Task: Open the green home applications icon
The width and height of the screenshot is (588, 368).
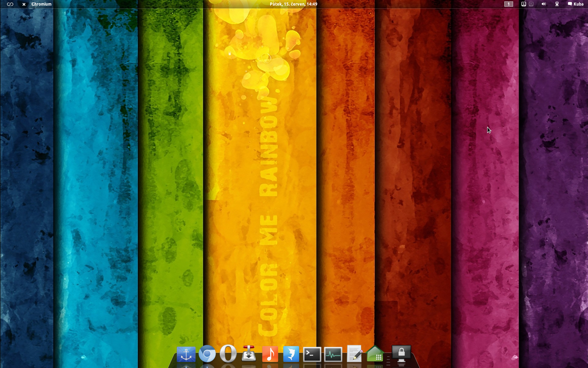Action: click(375, 354)
